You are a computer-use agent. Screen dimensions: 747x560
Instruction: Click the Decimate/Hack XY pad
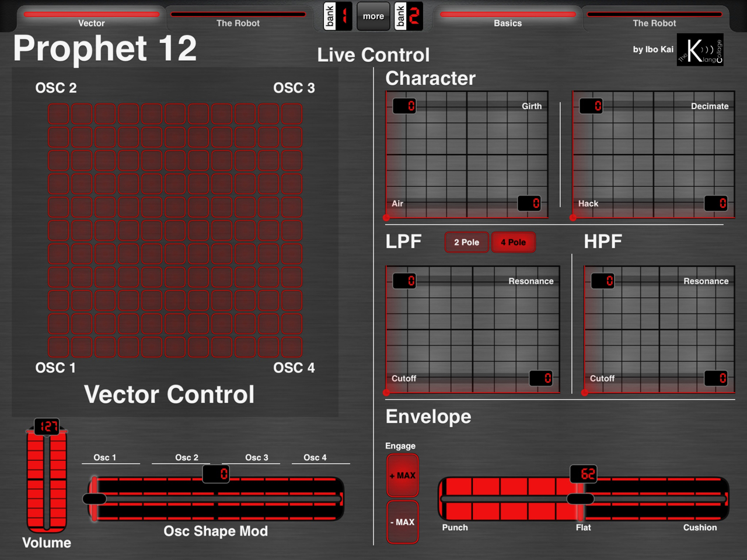[654, 155]
